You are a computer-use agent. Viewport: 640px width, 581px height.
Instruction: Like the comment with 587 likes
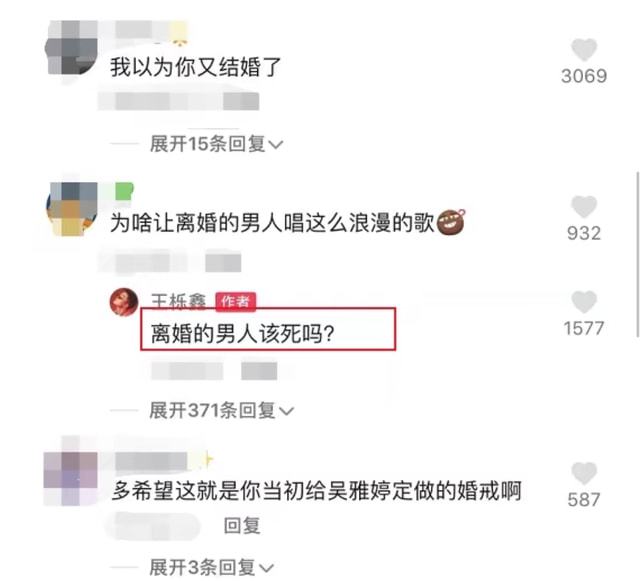tap(584, 473)
